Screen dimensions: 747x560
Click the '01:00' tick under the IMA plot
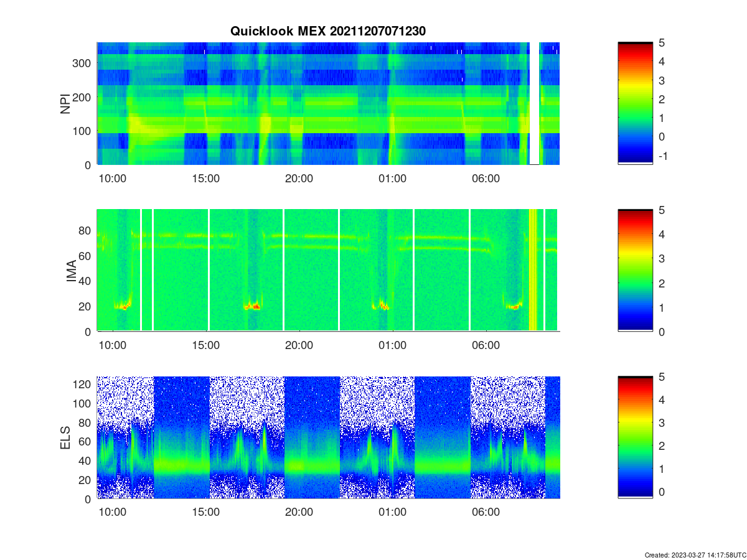pos(393,345)
